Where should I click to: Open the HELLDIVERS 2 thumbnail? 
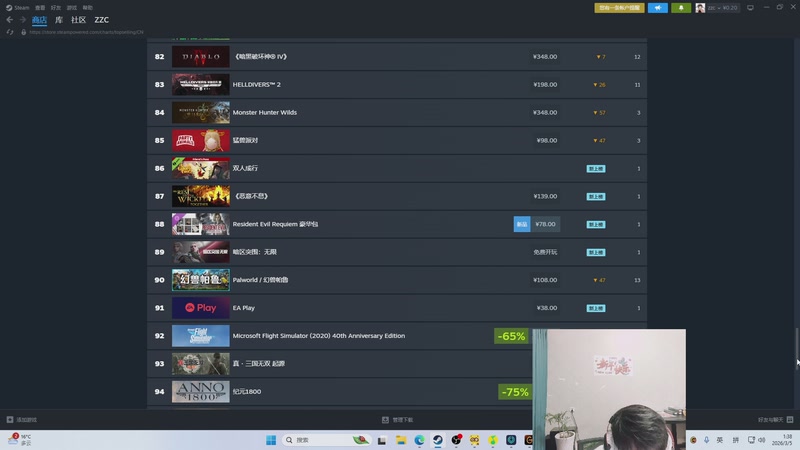[x=201, y=85]
